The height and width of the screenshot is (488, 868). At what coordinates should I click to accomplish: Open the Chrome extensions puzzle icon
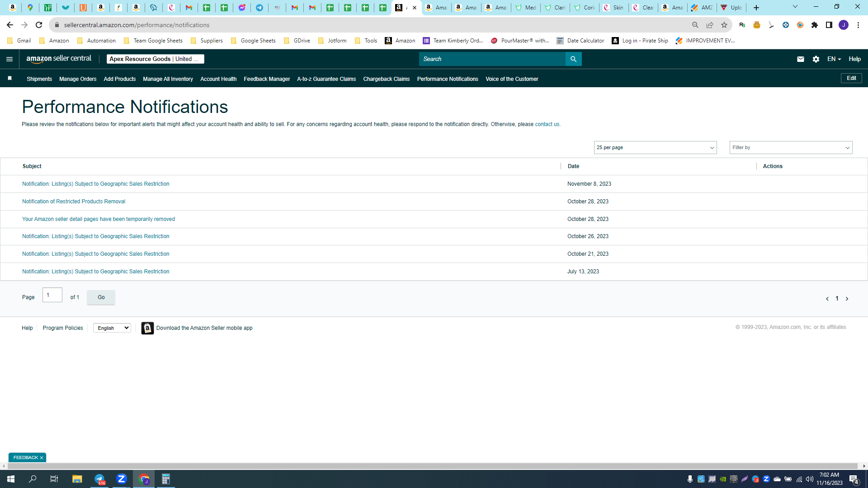tap(815, 25)
